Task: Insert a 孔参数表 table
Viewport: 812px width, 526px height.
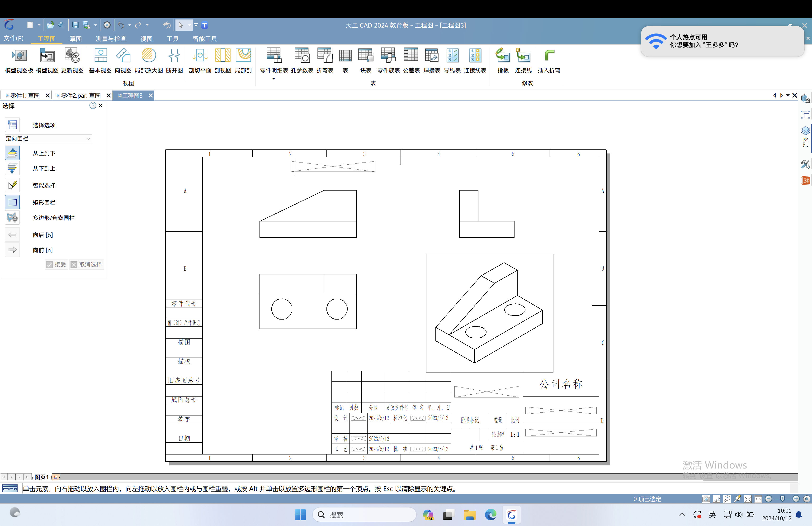Action: pos(302,61)
